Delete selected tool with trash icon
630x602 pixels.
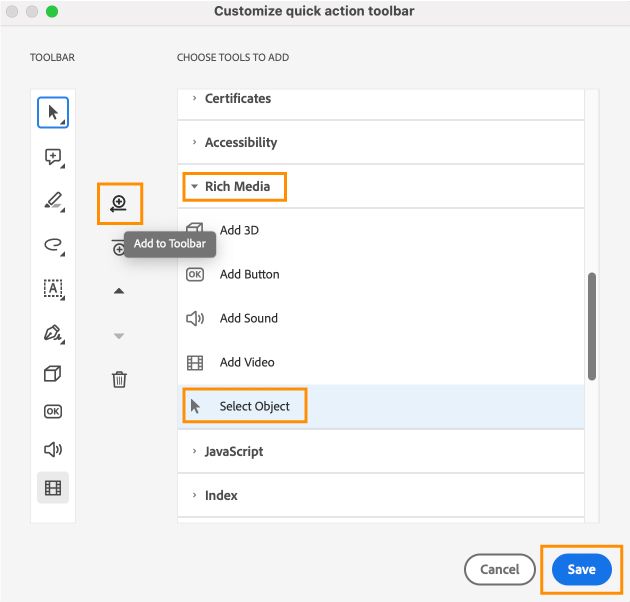tap(119, 379)
